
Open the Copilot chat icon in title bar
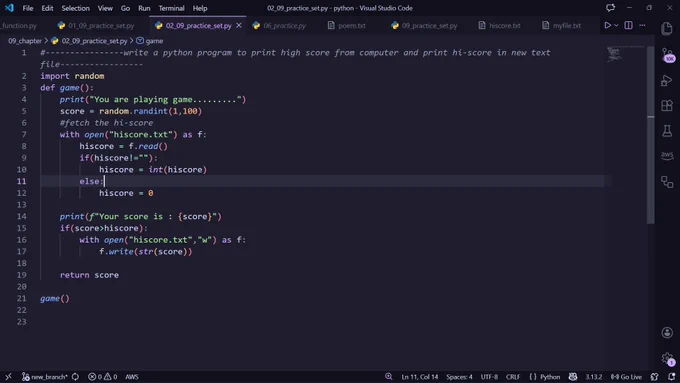610,8
